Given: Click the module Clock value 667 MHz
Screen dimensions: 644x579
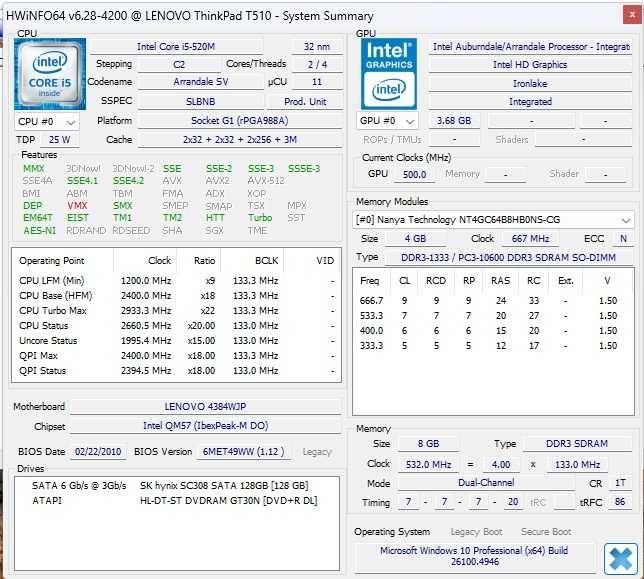Looking at the screenshot, I should click(531, 239).
